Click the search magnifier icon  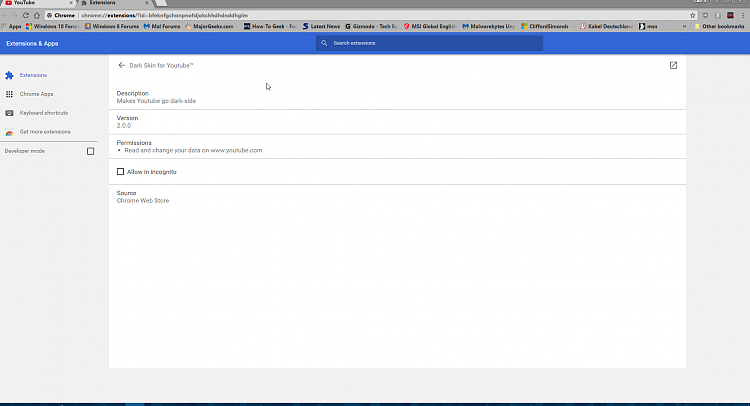324,43
